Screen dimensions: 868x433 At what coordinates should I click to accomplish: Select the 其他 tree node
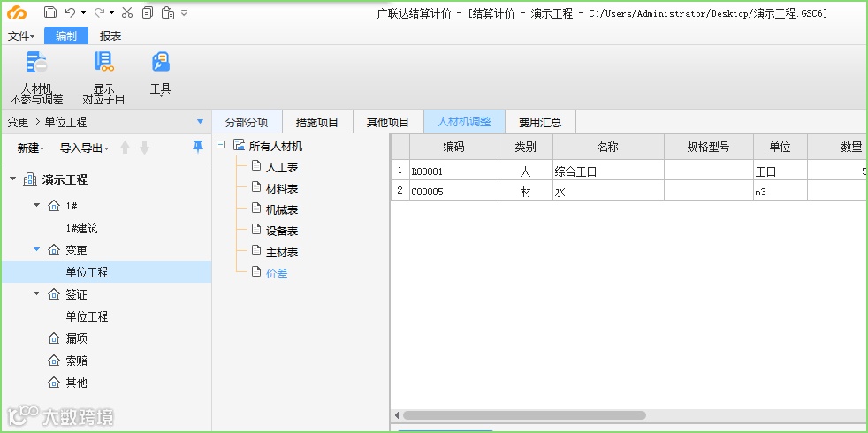click(76, 383)
